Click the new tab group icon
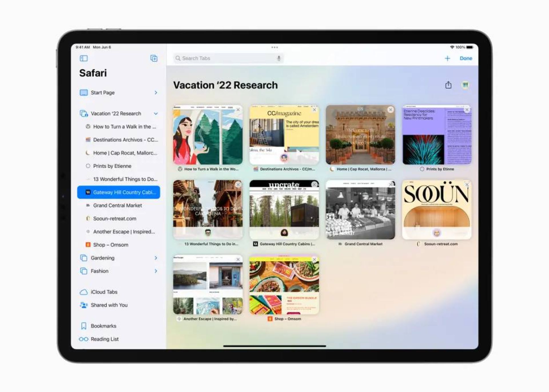The image size is (549, 392). tap(154, 58)
